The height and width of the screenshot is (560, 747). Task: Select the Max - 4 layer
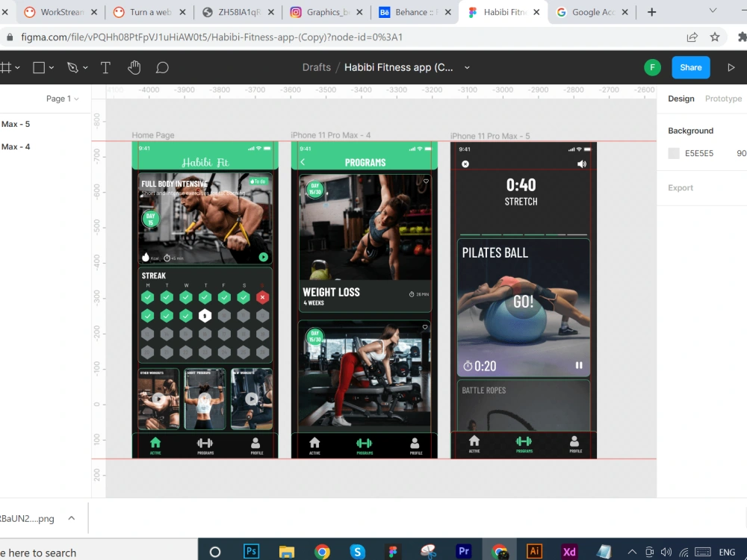16,146
